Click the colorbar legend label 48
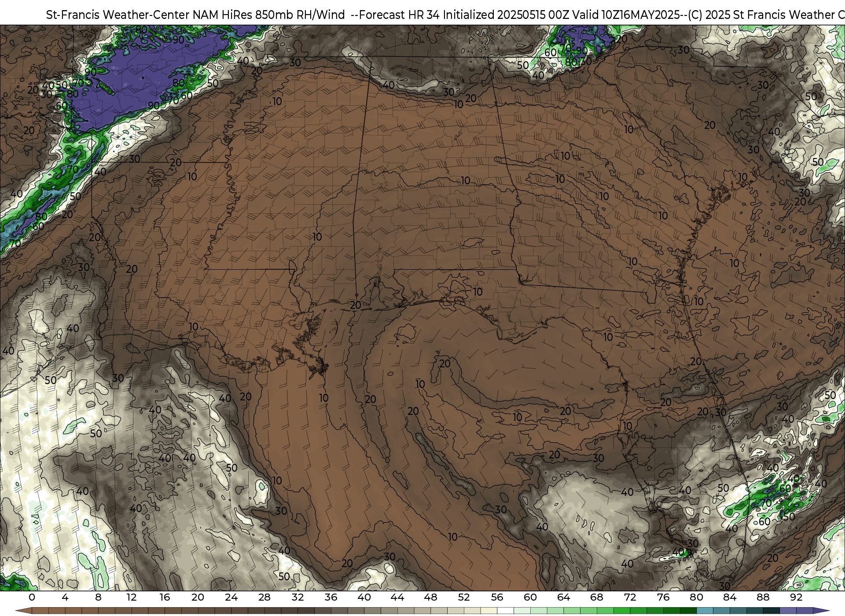The image size is (845, 616). click(x=430, y=598)
